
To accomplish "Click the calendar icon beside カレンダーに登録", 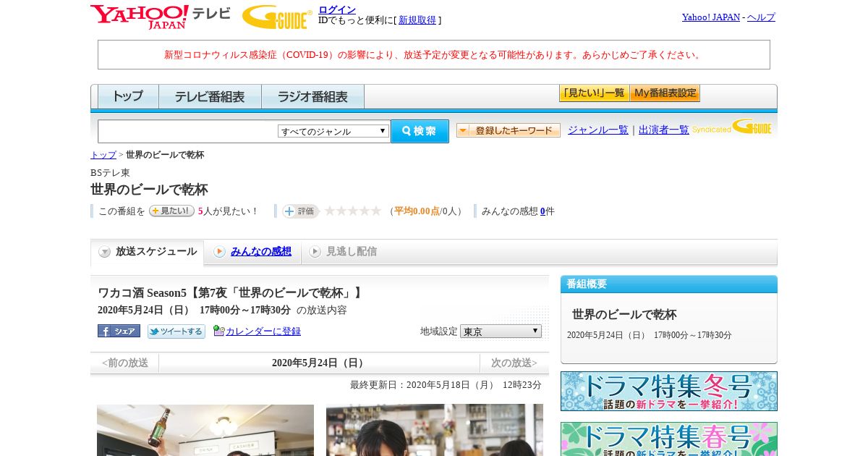I will click(x=218, y=331).
